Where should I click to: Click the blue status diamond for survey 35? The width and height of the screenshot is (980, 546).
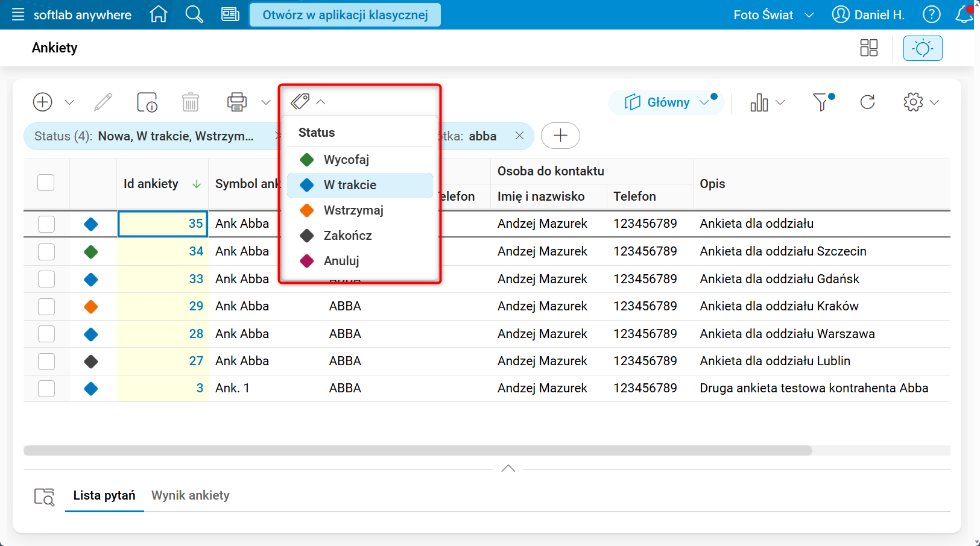coord(91,224)
